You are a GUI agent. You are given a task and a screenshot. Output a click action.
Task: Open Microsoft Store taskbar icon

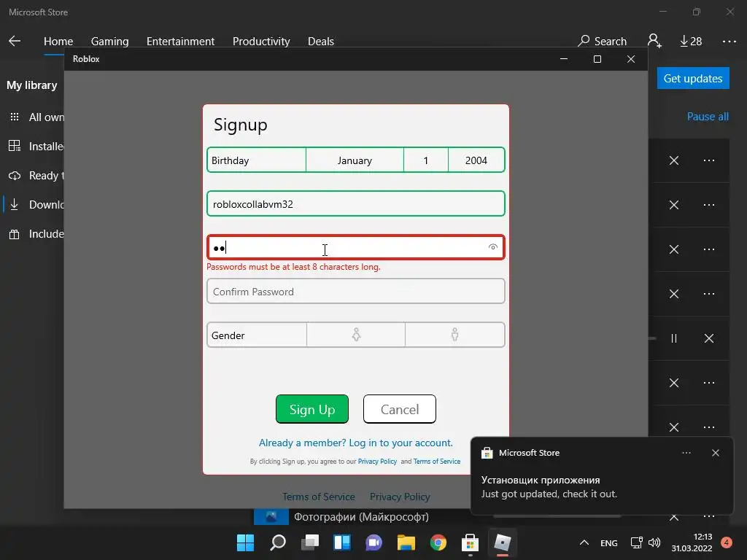click(x=471, y=542)
